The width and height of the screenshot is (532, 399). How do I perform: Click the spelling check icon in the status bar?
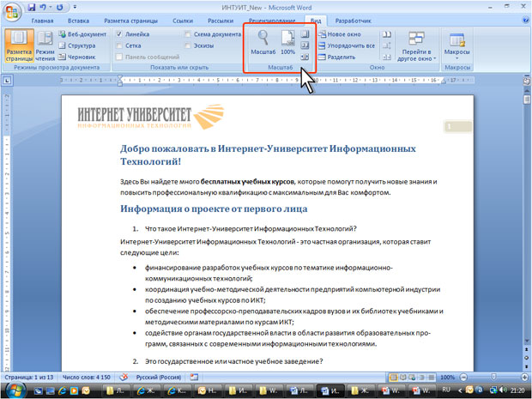pyautogui.click(x=124, y=377)
